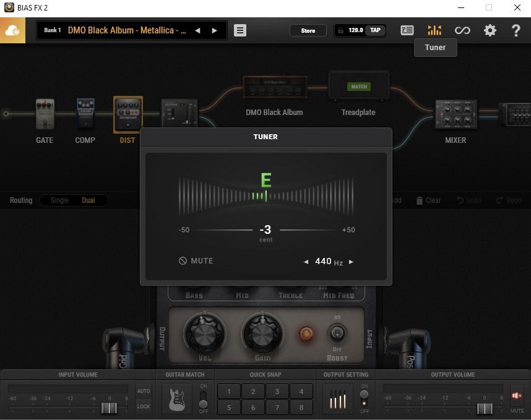The height and width of the screenshot is (420, 531).
Task: Select the DIST pedal
Action: pos(127,114)
